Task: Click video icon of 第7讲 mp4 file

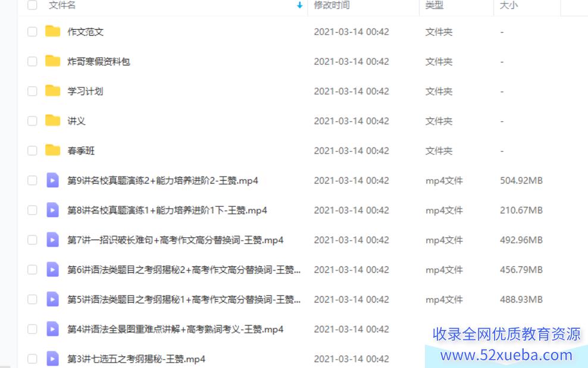Action: click(x=52, y=240)
